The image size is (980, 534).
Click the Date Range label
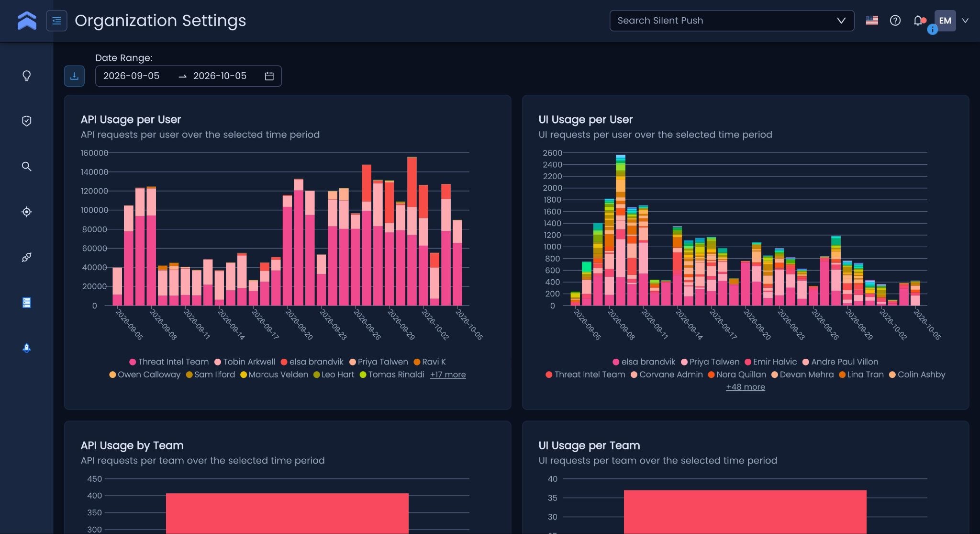pyautogui.click(x=124, y=58)
